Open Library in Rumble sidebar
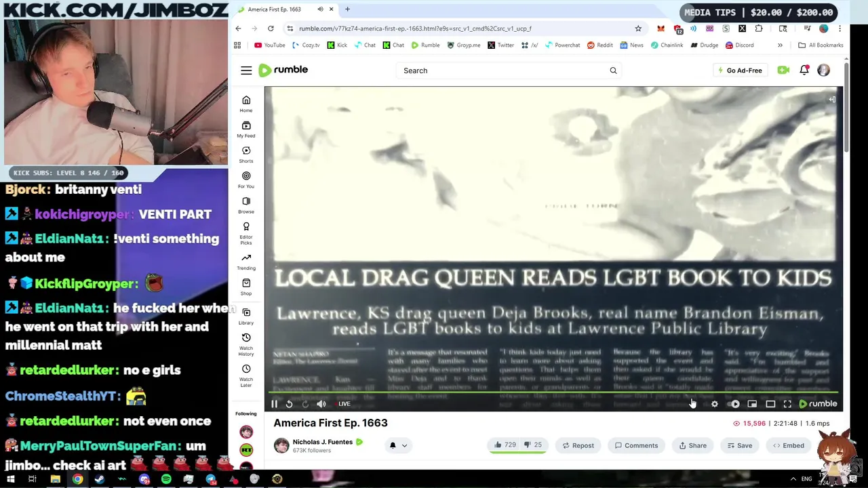 click(x=246, y=316)
